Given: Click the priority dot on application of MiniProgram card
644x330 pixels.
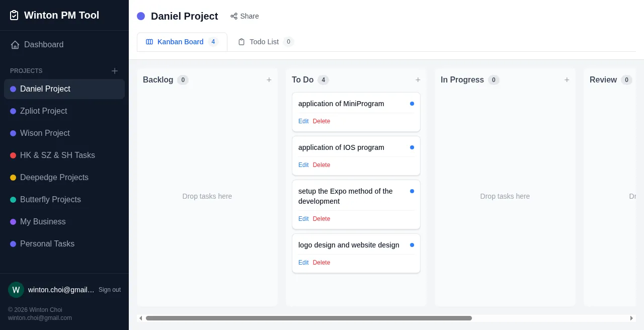Looking at the screenshot, I should point(412,104).
